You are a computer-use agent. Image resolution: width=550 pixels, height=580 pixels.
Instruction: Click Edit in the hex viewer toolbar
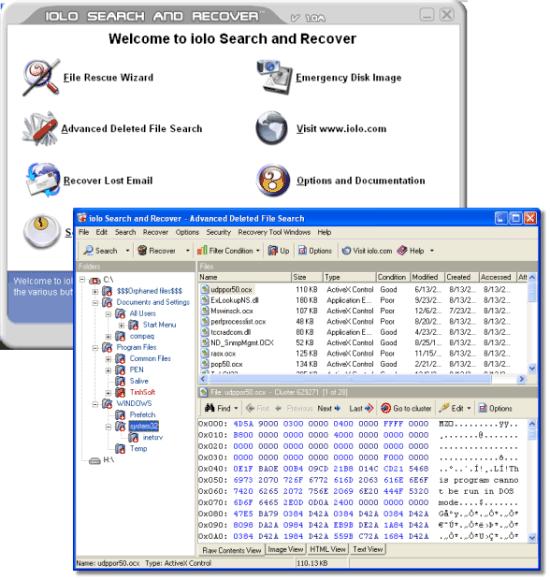click(451, 408)
